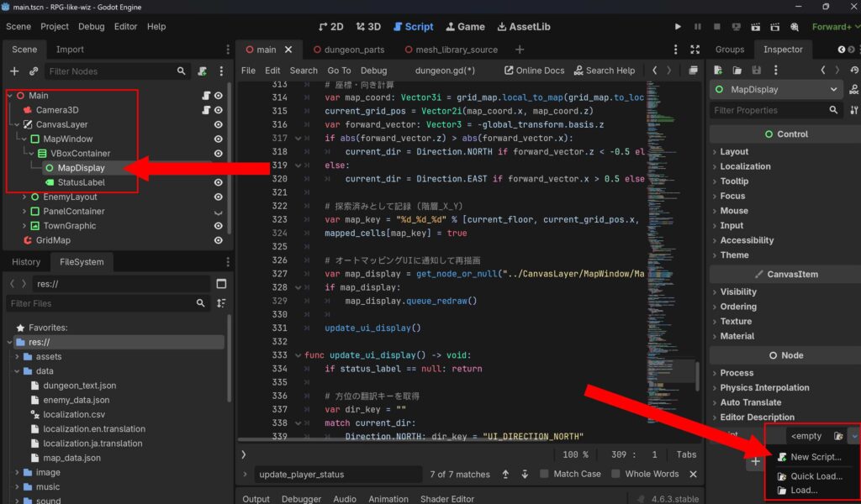Run the project with play button
Screen dimensions: 861x504
tap(679, 26)
